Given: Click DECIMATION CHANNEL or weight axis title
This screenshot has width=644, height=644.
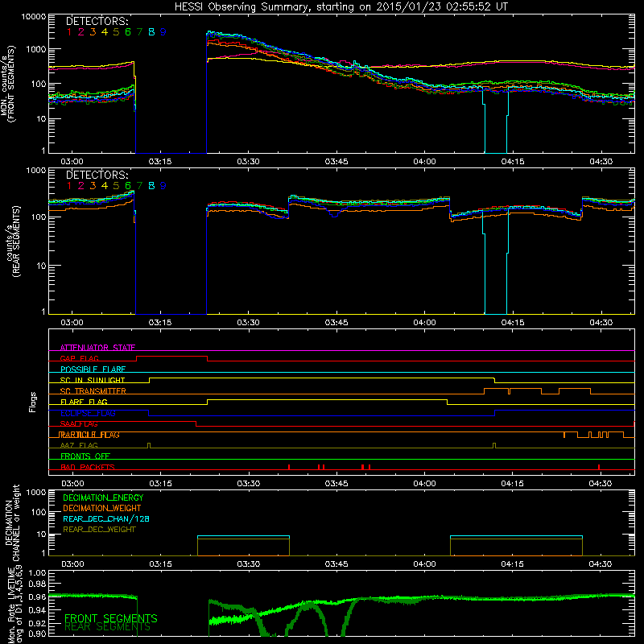Looking at the screenshot, I should (12, 522).
